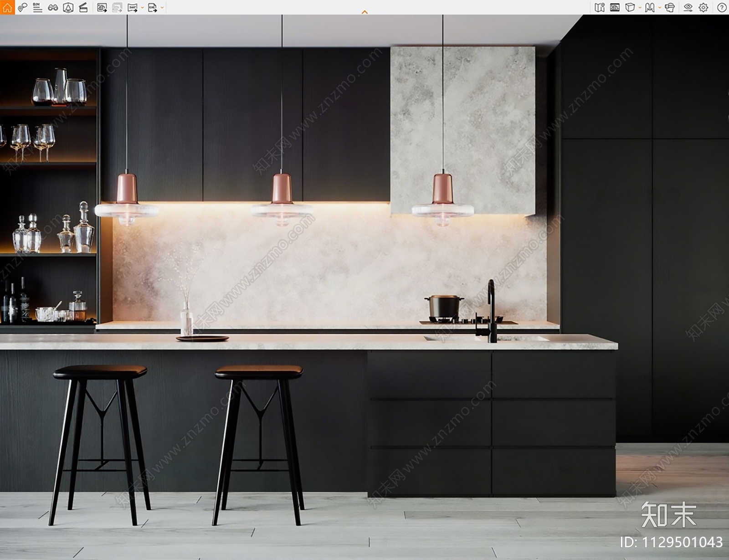Screen dimensions: 729x560
Task: Open the map location icon
Action: pos(600,7)
